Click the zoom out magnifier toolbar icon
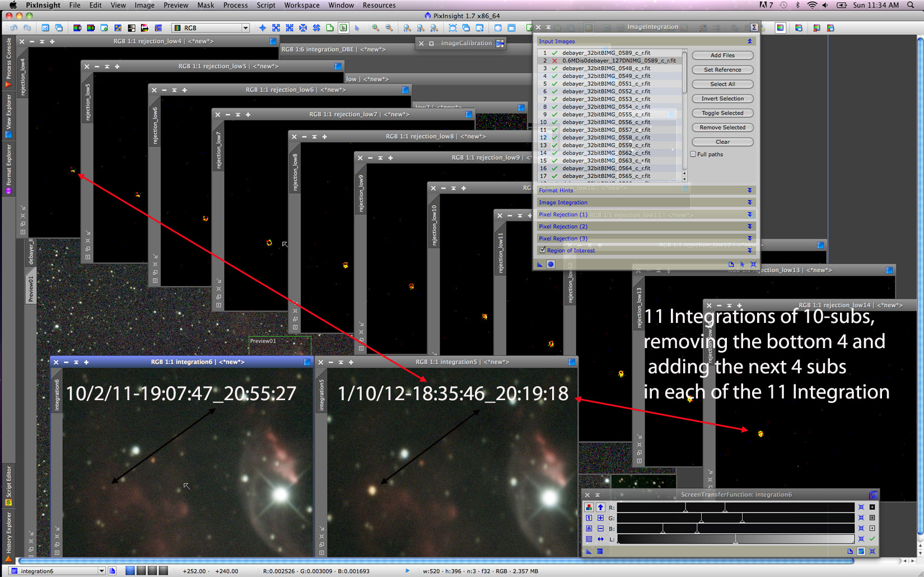This screenshot has width=924, height=577. 389,28
